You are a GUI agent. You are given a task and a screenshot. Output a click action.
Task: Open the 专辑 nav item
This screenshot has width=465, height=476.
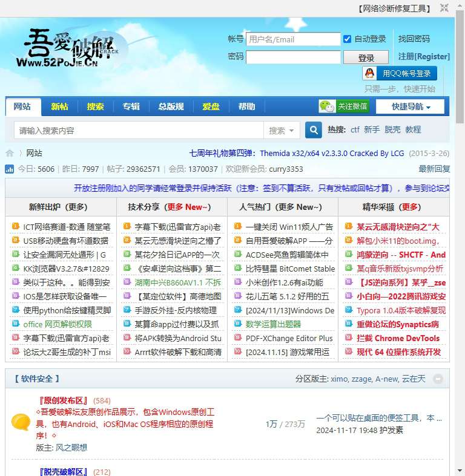(x=131, y=106)
